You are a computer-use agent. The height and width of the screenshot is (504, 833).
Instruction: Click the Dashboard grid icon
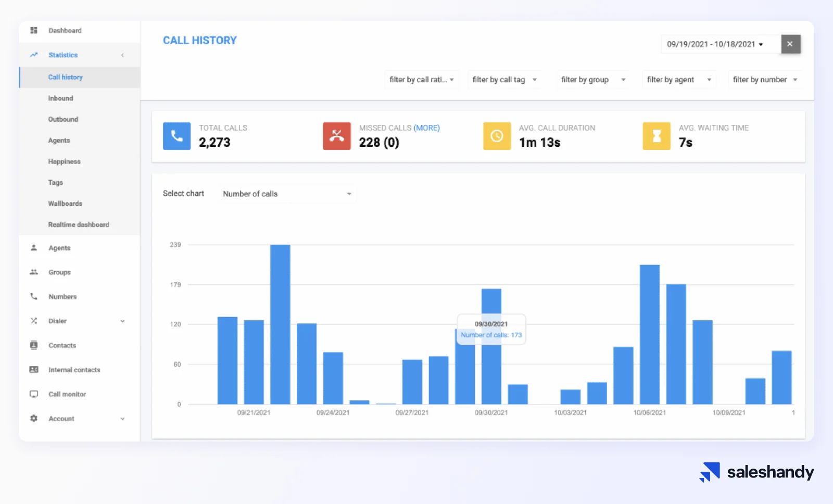click(34, 31)
